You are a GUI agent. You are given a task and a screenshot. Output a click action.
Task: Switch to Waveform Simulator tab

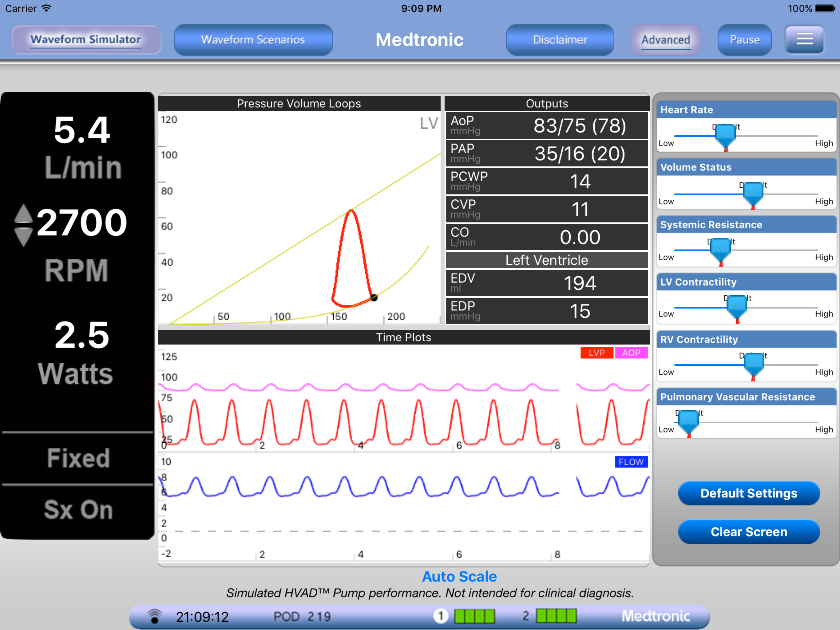coord(86,39)
